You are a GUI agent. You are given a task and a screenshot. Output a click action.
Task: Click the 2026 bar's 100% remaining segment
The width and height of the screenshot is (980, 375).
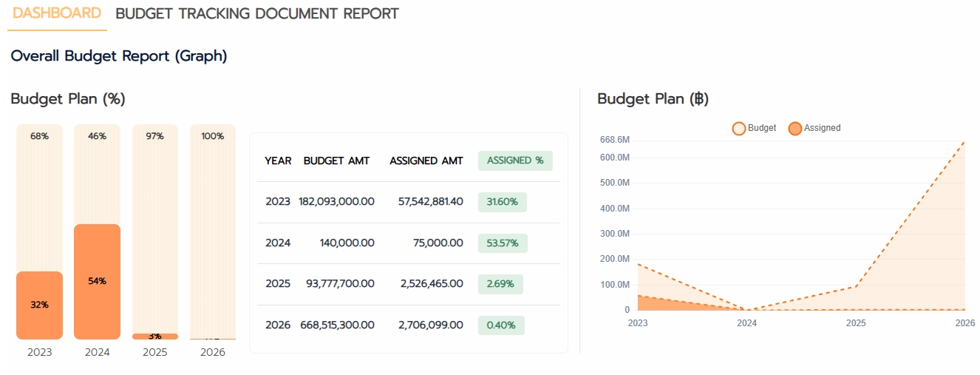[213, 222]
